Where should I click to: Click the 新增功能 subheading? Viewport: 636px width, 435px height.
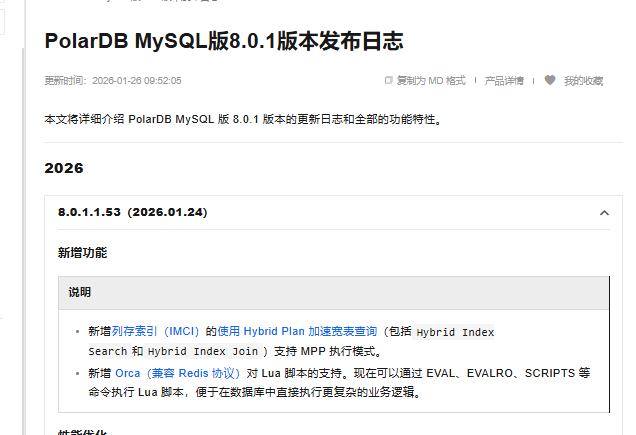(82, 253)
